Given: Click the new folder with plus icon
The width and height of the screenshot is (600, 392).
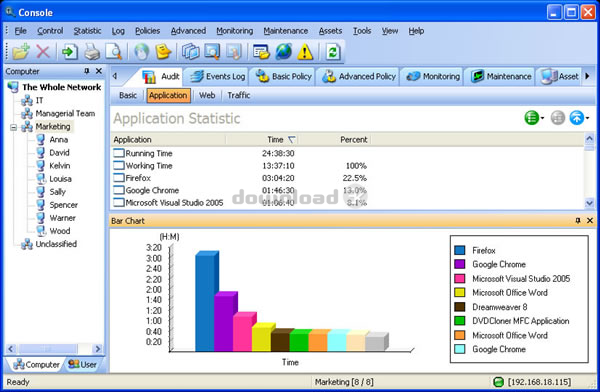Looking at the screenshot, I should click(x=21, y=52).
